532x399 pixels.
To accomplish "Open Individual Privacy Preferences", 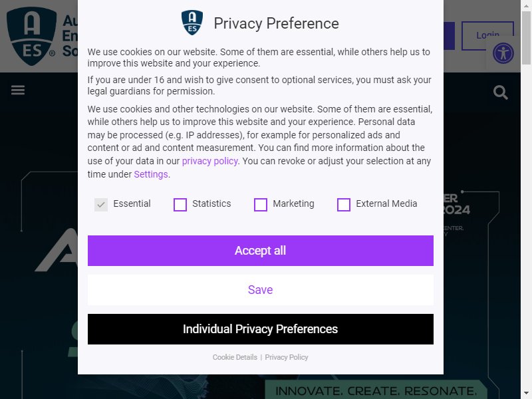I will click(261, 329).
